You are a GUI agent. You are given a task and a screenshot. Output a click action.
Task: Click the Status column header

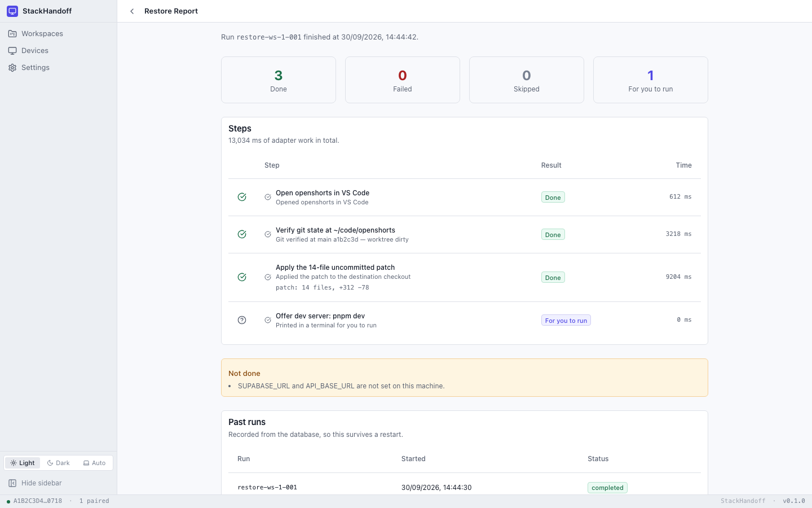pos(598,459)
